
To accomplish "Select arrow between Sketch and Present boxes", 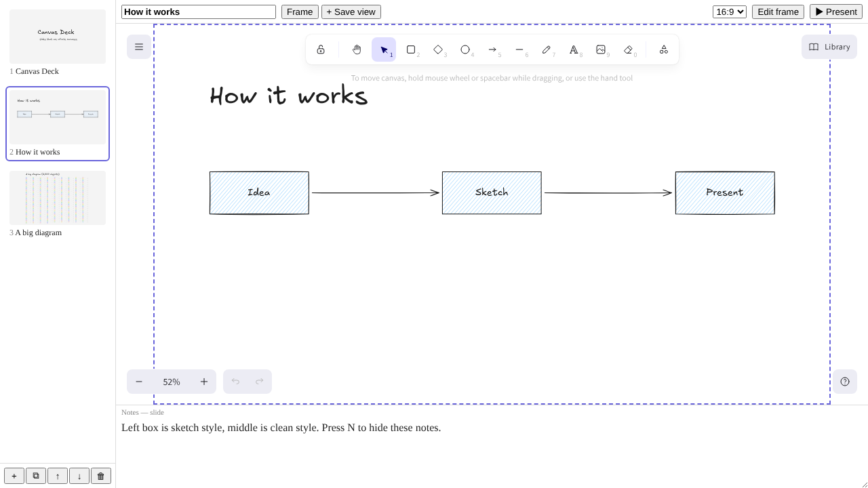I will (x=608, y=193).
